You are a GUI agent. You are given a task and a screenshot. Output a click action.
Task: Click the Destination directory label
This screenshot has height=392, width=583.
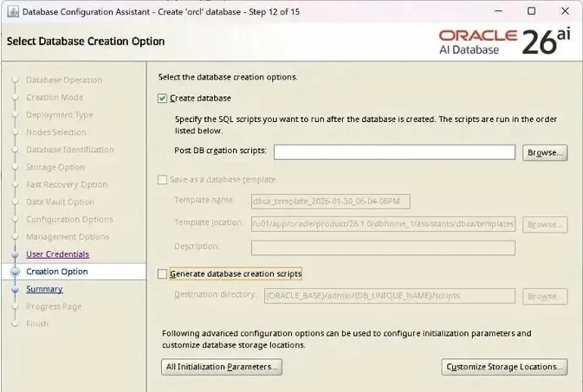click(x=216, y=294)
